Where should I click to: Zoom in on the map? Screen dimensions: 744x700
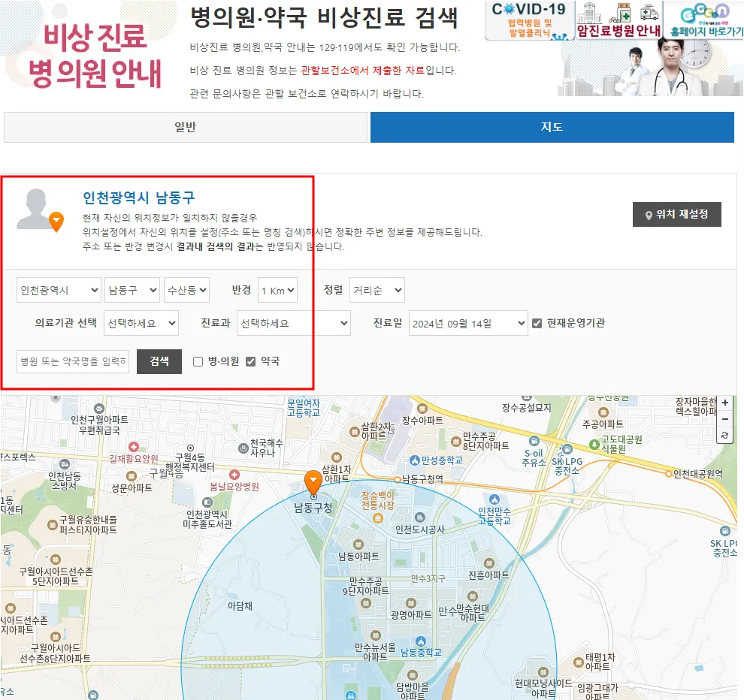(725, 403)
